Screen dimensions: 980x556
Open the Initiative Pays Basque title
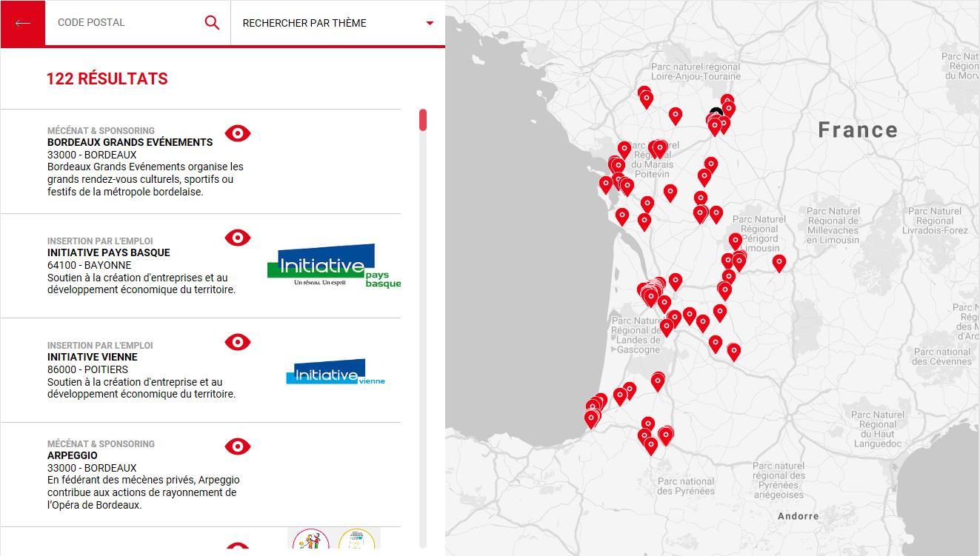pos(109,252)
